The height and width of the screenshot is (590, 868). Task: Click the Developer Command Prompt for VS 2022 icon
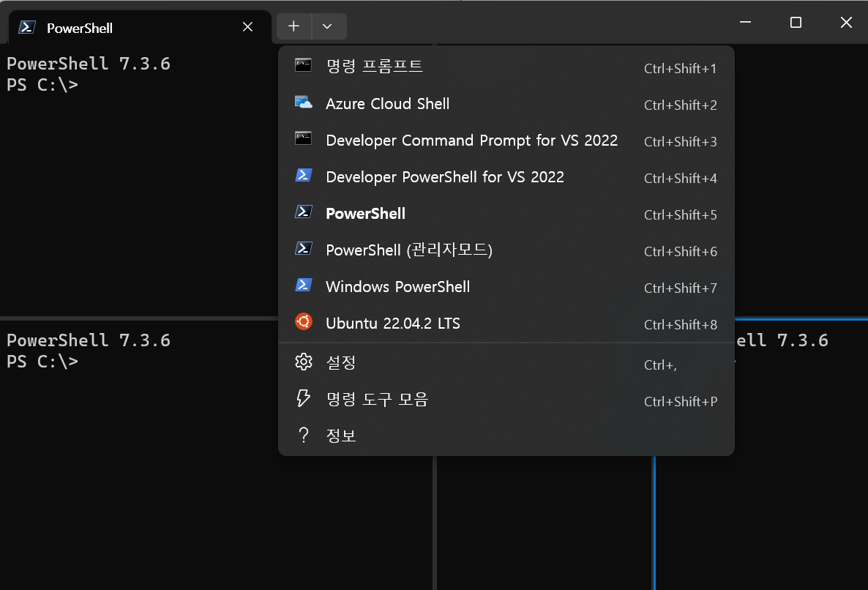coord(303,138)
